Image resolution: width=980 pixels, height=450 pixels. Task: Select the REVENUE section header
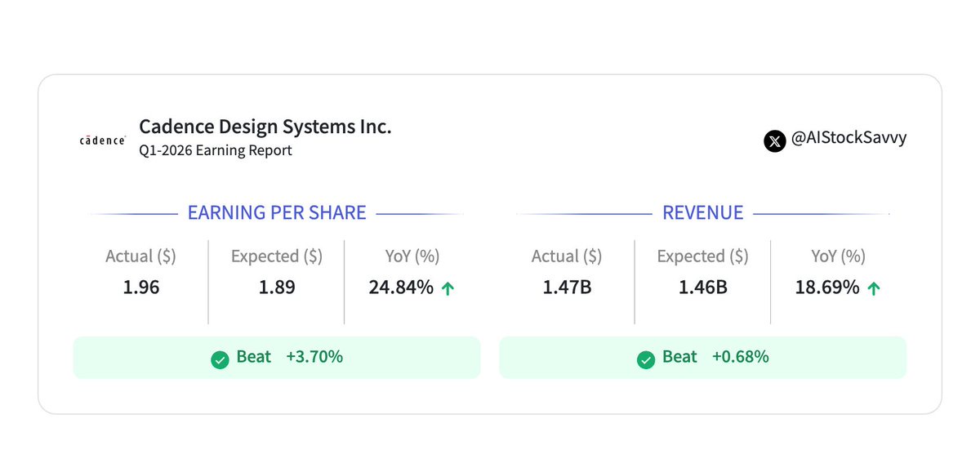tap(703, 213)
